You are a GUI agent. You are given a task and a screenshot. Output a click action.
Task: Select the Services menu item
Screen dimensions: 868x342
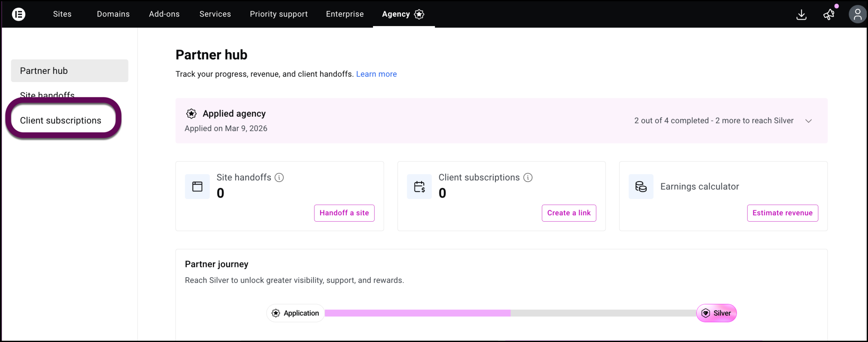point(215,14)
